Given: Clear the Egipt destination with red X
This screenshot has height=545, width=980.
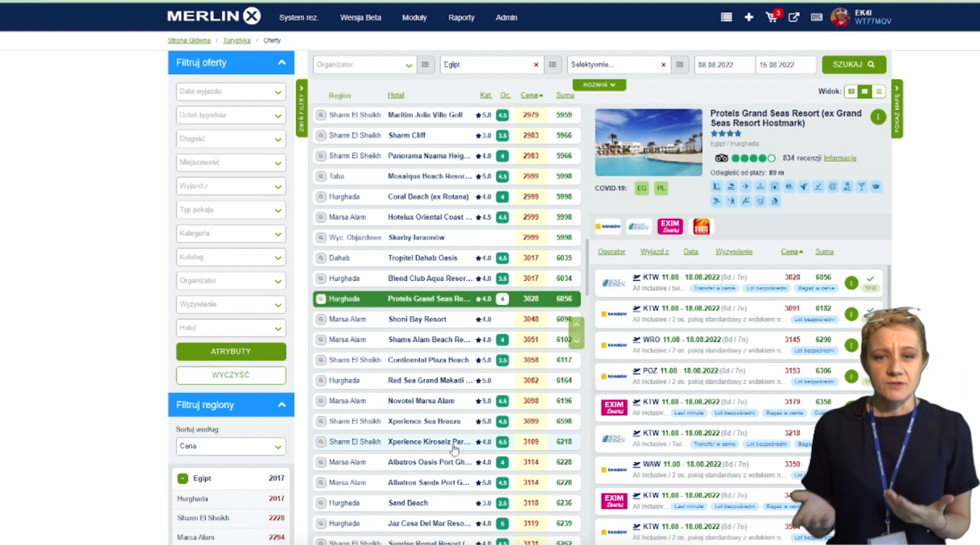Looking at the screenshot, I should pyautogui.click(x=536, y=65).
